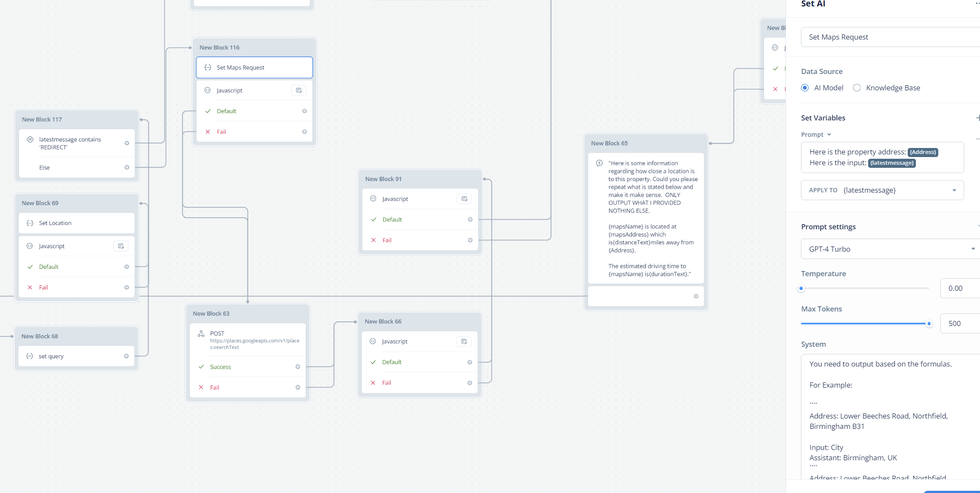Click the Prompt settings heading
Image resolution: width=980 pixels, height=493 pixels.
coord(828,227)
